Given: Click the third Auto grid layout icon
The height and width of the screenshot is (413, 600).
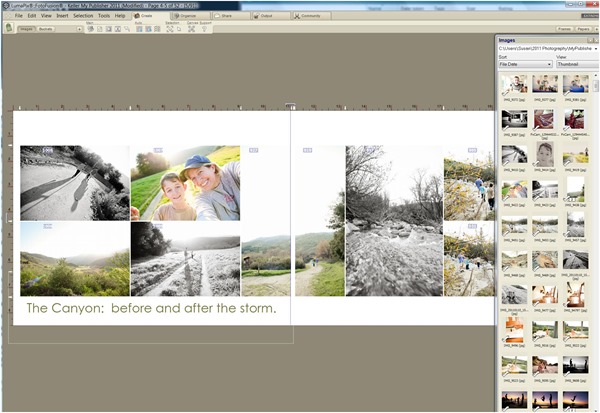Looking at the screenshot, I should point(157,29).
